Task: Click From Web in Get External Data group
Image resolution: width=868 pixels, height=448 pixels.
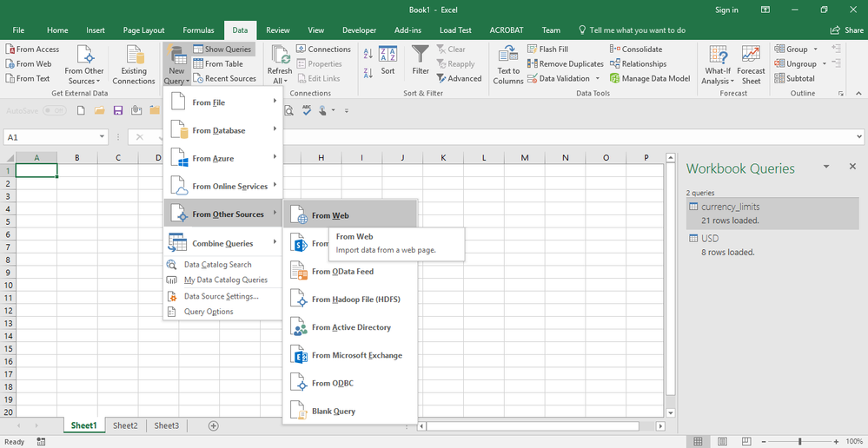Action: (28, 63)
